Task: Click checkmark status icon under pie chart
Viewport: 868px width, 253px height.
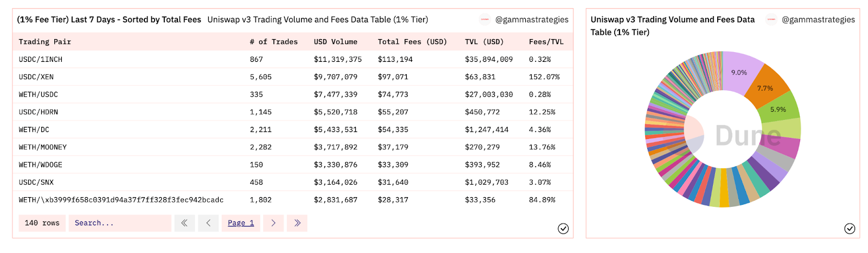Action: point(850,229)
